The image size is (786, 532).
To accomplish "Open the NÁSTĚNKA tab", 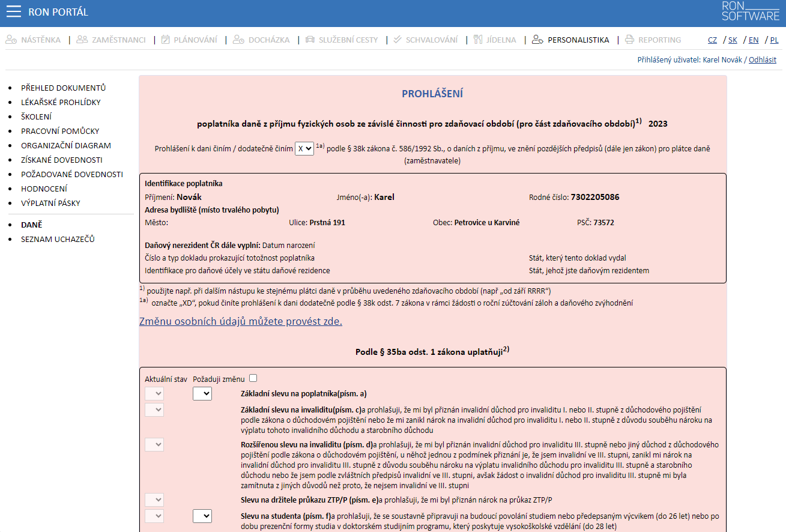I will point(41,40).
